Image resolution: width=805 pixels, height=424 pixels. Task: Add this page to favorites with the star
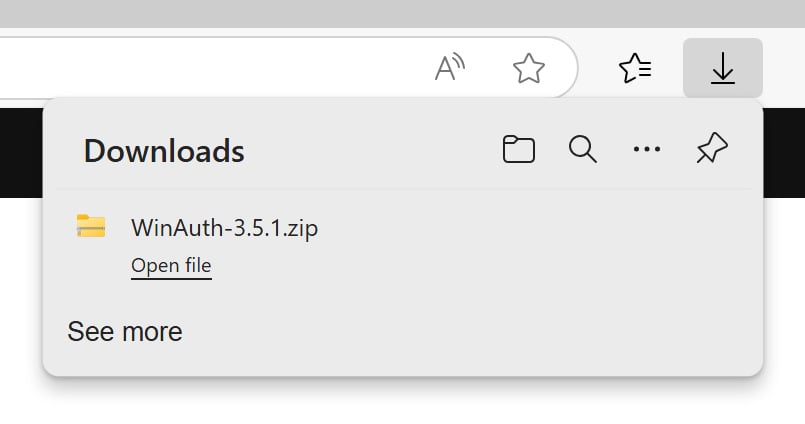point(528,68)
